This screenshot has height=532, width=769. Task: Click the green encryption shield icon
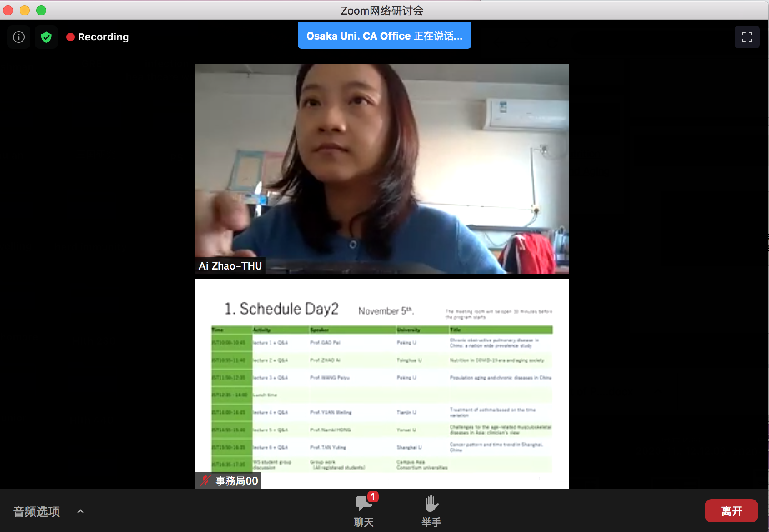(46, 37)
